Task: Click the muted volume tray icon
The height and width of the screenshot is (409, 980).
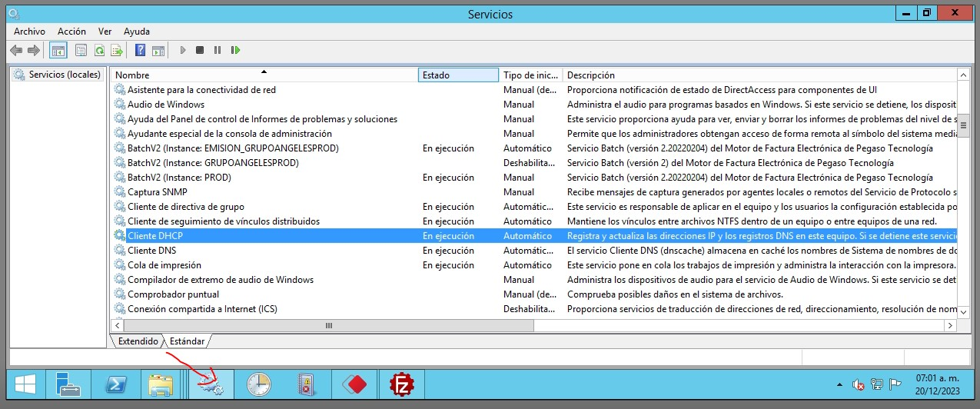Action: point(859,384)
